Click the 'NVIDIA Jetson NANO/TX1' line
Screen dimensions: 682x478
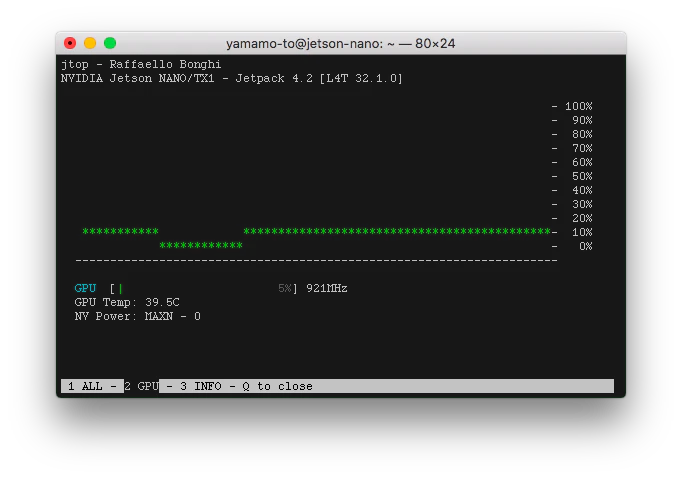[232, 78]
